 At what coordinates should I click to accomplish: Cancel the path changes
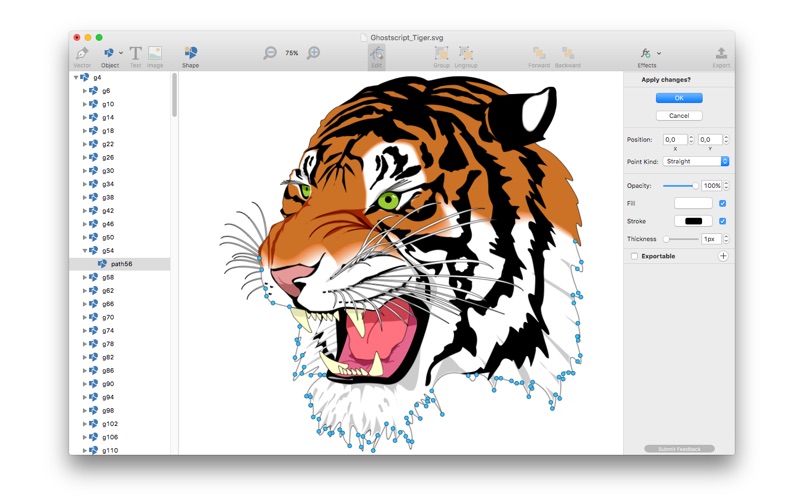(x=679, y=116)
